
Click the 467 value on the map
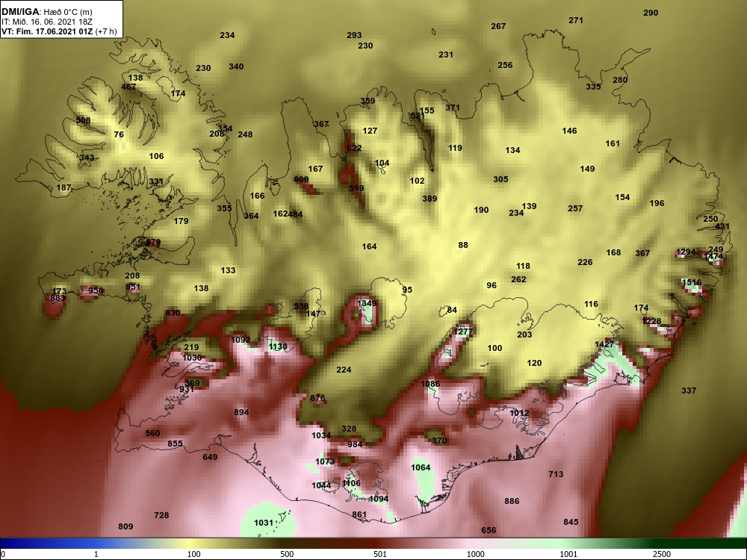click(128, 87)
